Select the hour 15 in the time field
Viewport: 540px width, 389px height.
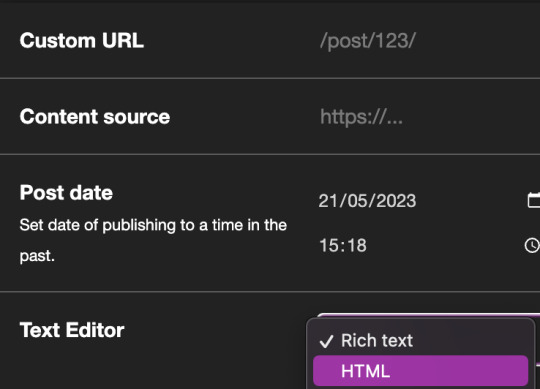pyautogui.click(x=328, y=245)
